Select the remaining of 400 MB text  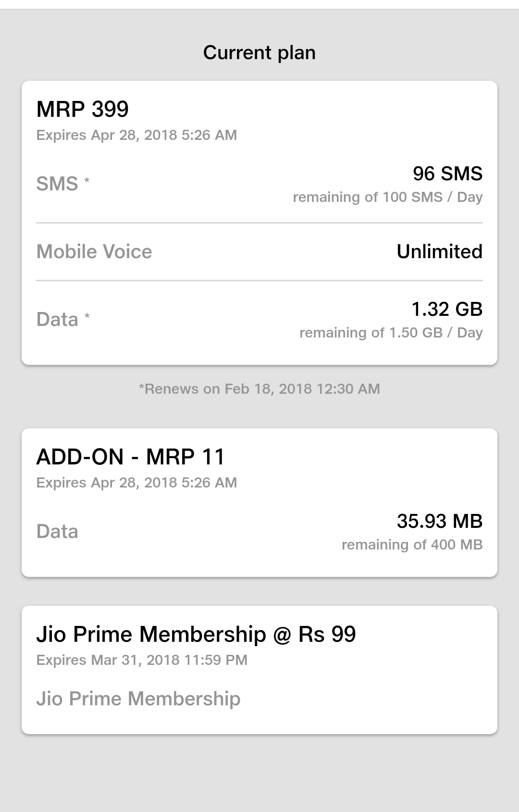(412, 545)
